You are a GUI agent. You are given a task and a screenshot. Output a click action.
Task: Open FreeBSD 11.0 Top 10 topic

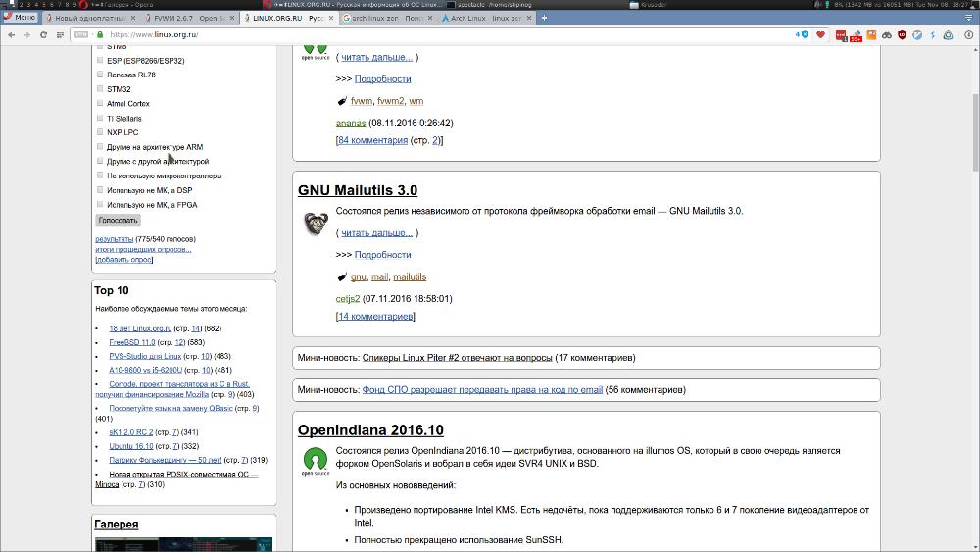point(132,342)
